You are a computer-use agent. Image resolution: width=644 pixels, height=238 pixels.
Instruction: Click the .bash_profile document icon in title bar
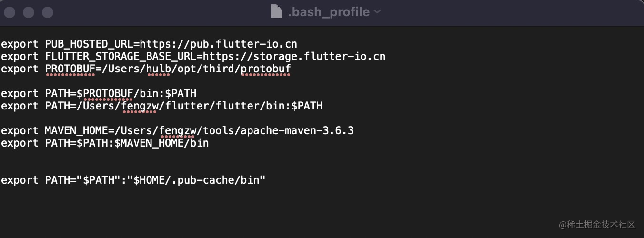click(x=276, y=11)
